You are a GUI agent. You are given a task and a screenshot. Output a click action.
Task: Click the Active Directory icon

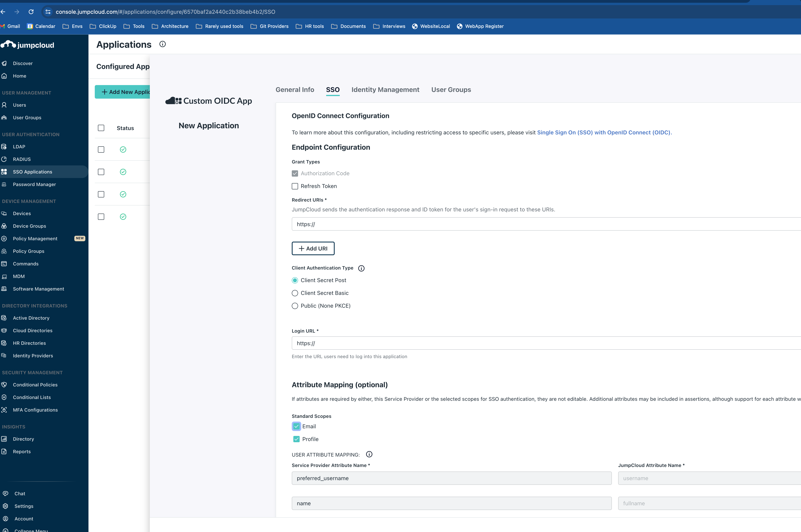point(5,318)
